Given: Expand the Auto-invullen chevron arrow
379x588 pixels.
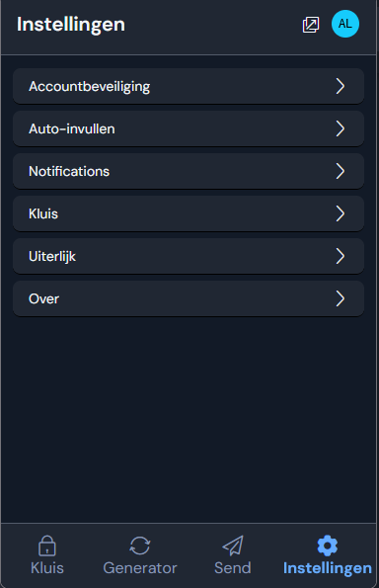Looking at the screenshot, I should pos(341,128).
